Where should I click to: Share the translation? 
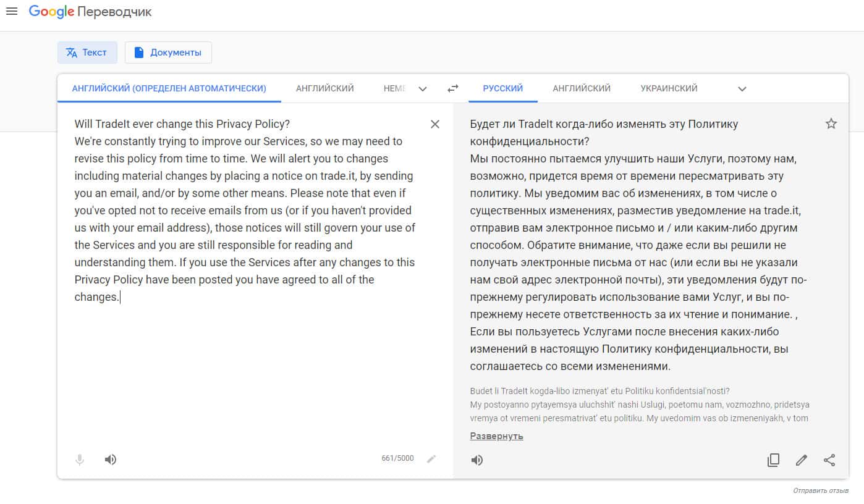[x=829, y=460]
